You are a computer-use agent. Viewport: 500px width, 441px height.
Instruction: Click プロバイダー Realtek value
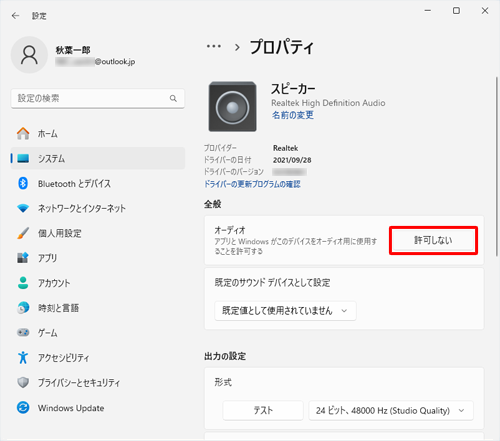coord(285,148)
